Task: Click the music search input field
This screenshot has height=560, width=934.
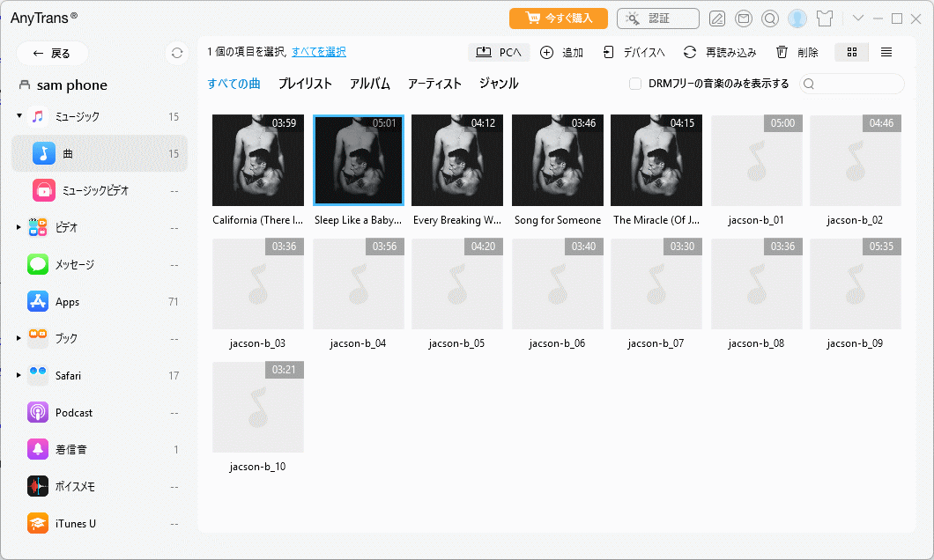Action: coord(852,84)
